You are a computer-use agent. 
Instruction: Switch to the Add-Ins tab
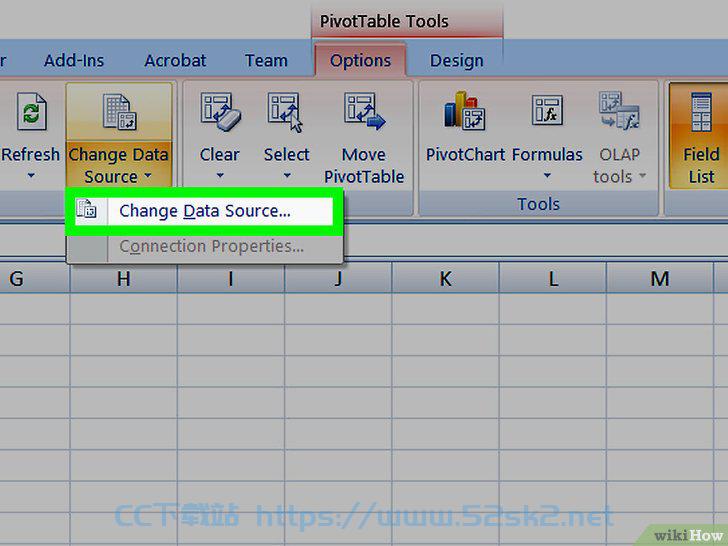tap(74, 61)
